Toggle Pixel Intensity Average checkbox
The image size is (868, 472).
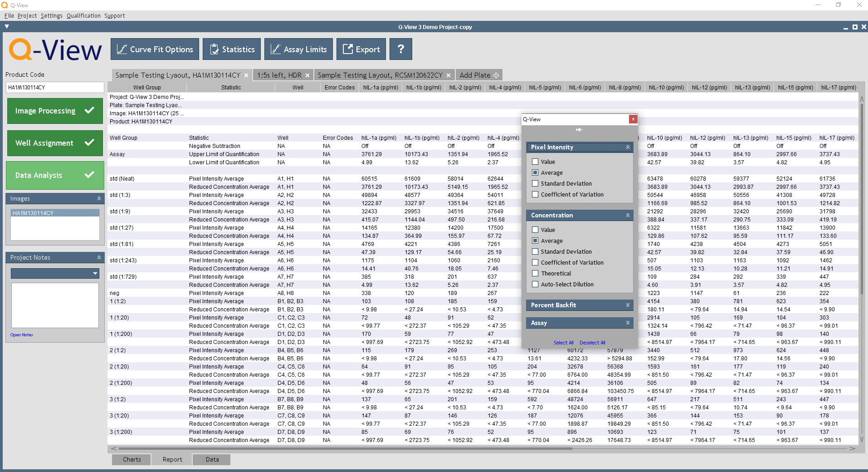click(x=535, y=172)
